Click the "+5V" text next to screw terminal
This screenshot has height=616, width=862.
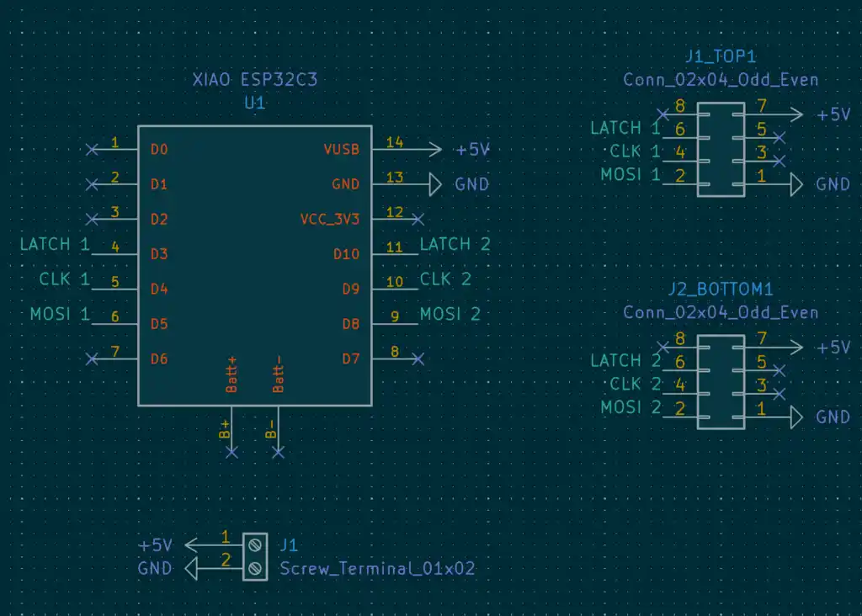[156, 545]
